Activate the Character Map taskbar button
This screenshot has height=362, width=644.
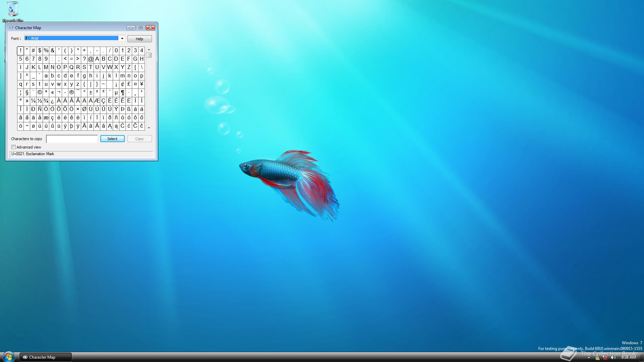click(x=46, y=357)
